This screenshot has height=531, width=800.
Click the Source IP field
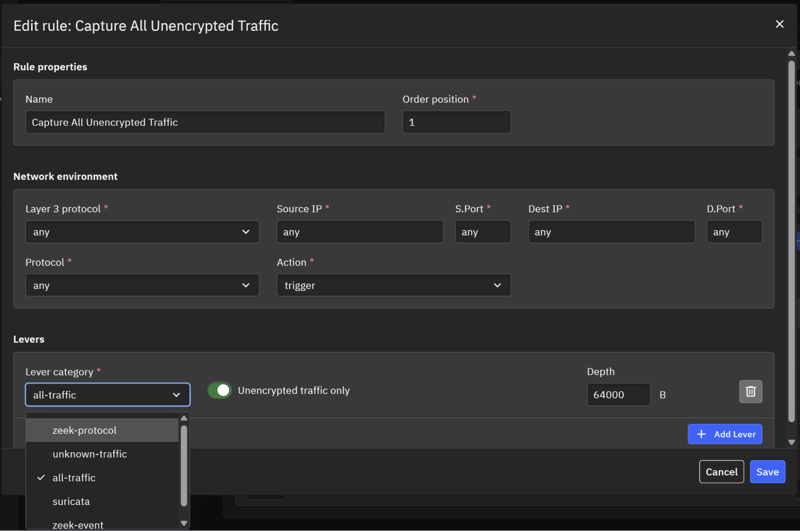click(x=359, y=232)
